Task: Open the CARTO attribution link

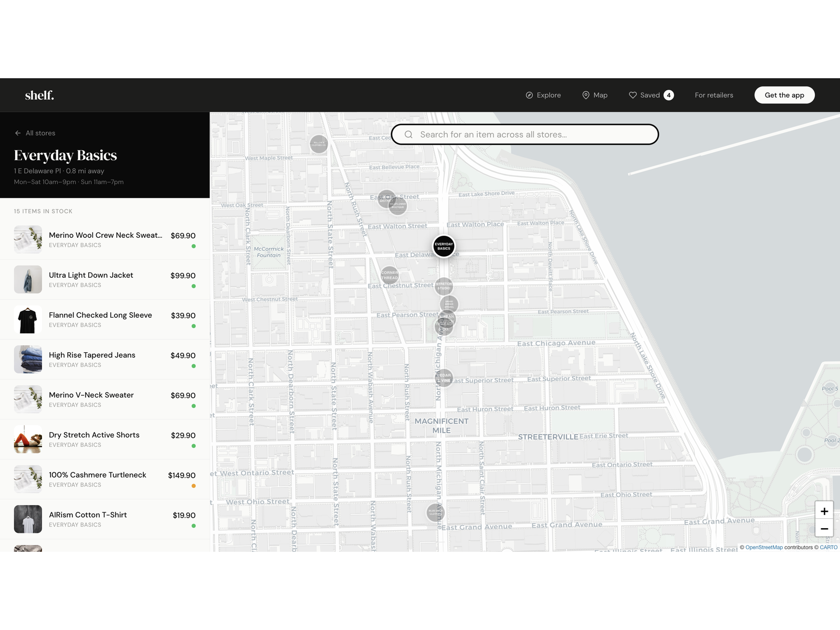Action: click(x=828, y=547)
